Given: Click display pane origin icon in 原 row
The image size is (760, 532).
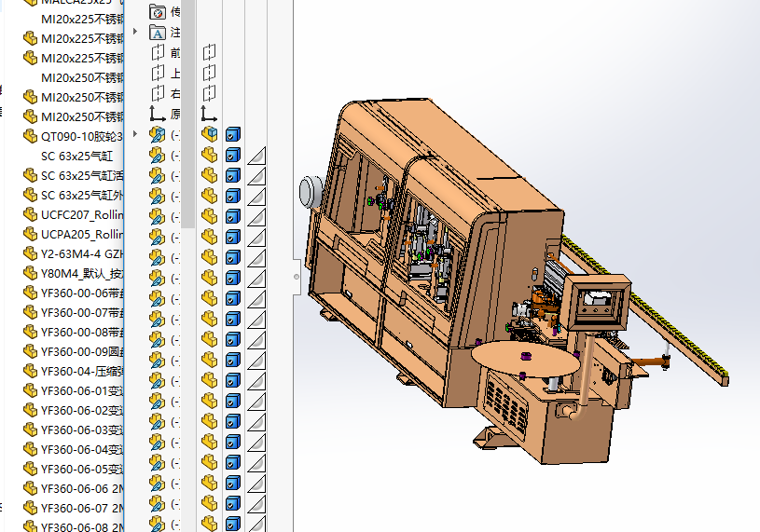Looking at the screenshot, I should tap(209, 114).
